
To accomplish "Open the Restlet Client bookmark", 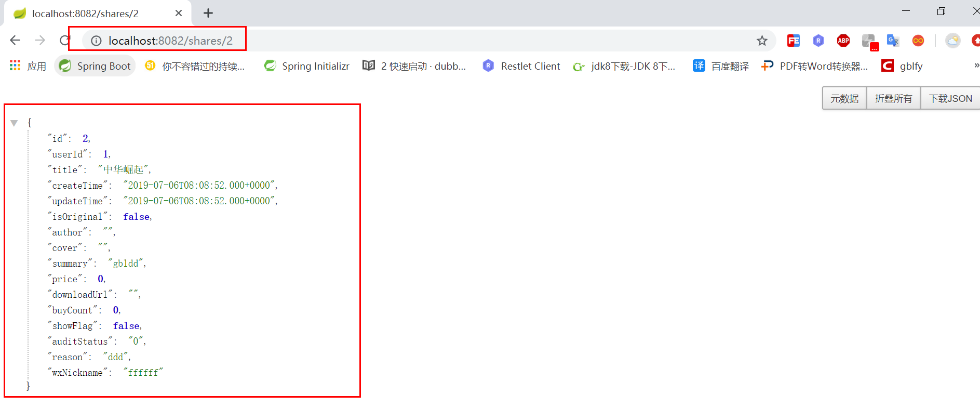I will [x=521, y=66].
